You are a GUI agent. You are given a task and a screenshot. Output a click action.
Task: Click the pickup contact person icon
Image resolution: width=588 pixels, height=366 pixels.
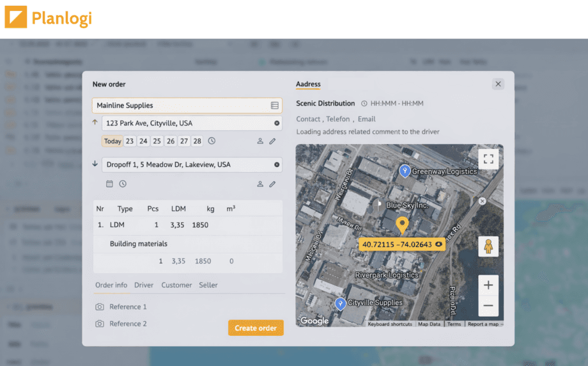260,141
